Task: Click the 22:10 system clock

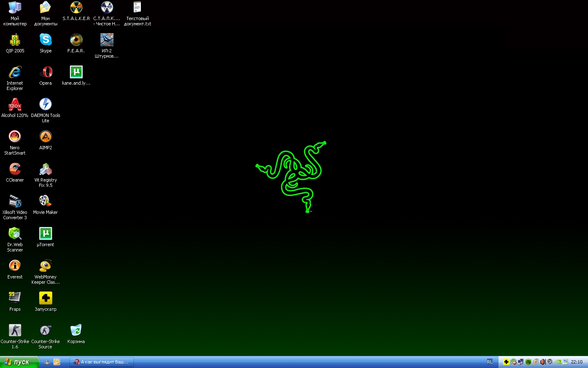Action: (577, 362)
